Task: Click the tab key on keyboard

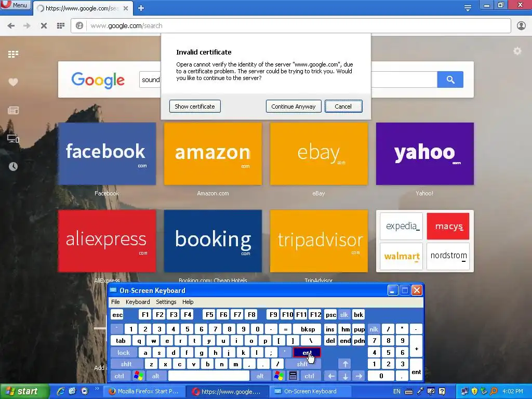Action: coord(121,341)
